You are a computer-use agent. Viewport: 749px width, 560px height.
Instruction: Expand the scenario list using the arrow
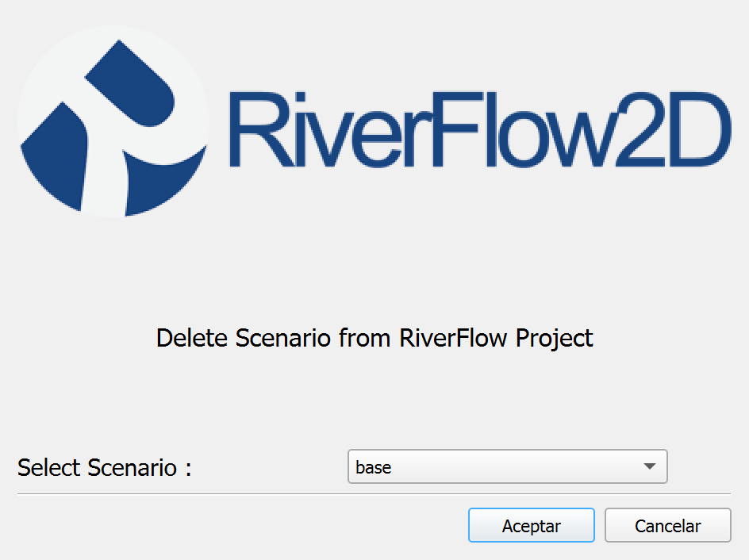(649, 466)
